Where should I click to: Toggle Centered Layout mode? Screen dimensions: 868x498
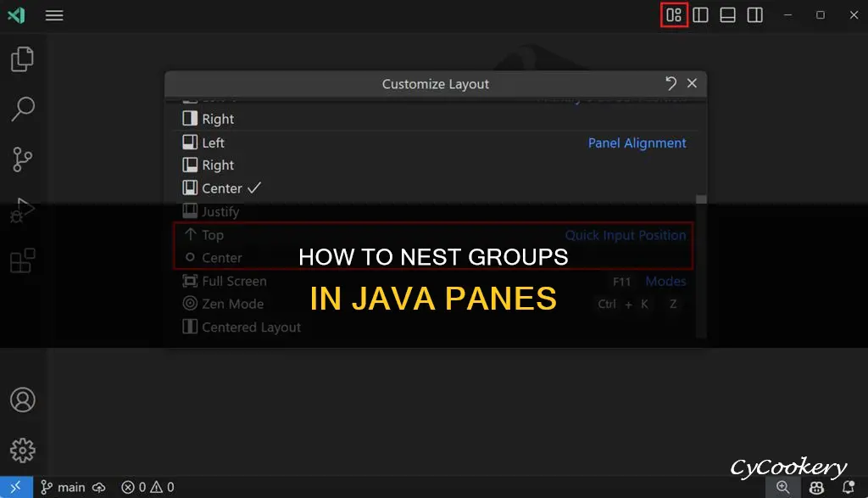[x=435, y=327]
